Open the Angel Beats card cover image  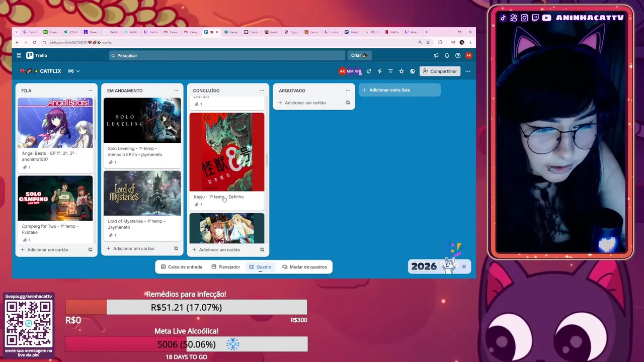[55, 123]
